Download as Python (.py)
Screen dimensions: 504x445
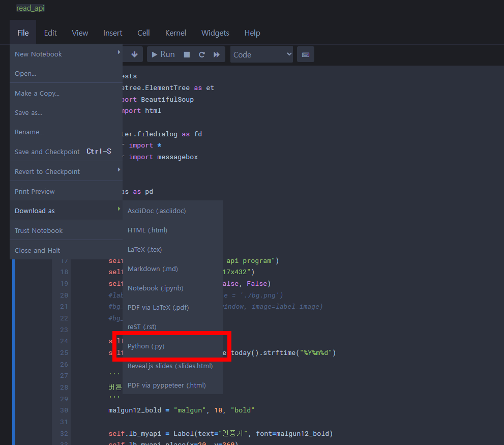tap(172, 346)
